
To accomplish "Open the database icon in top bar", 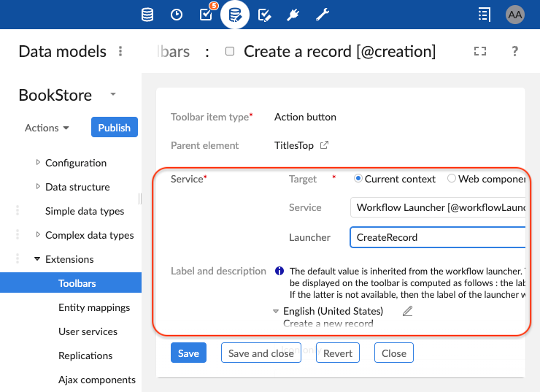I will (147, 15).
